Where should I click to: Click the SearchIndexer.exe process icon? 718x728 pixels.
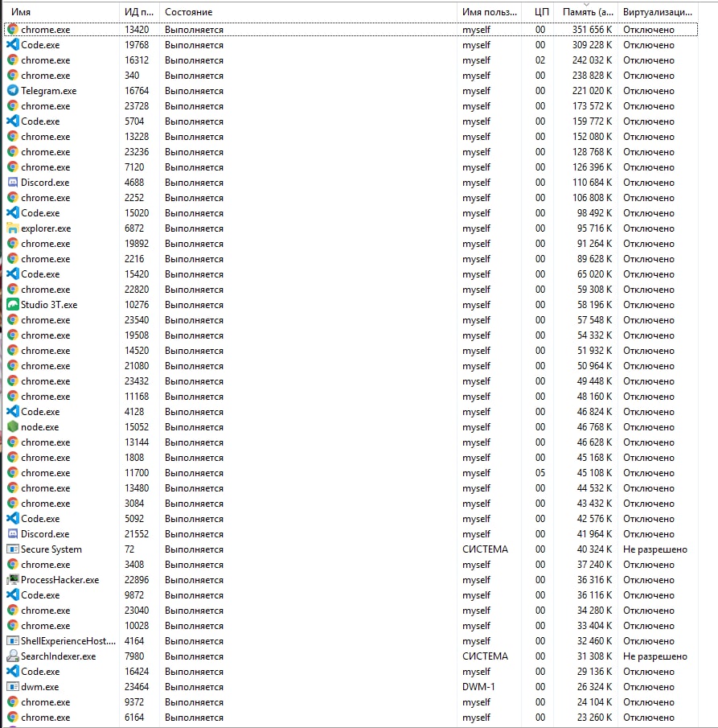click(13, 656)
